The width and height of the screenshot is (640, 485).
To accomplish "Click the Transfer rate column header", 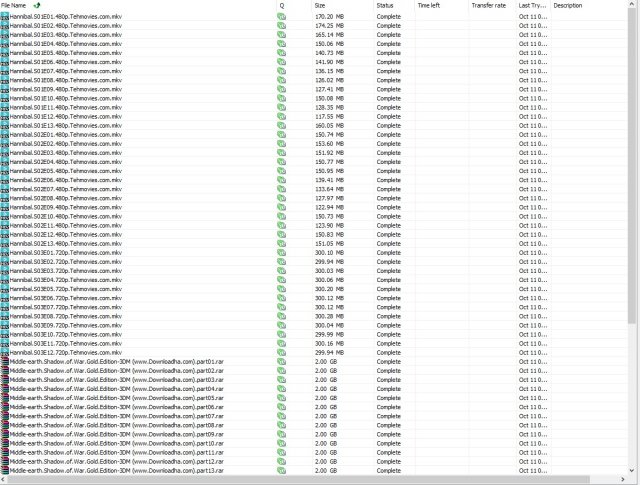I will 489,6.
